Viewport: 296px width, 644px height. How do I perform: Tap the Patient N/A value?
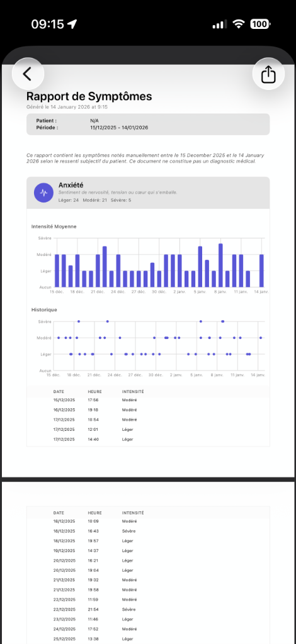94,121
